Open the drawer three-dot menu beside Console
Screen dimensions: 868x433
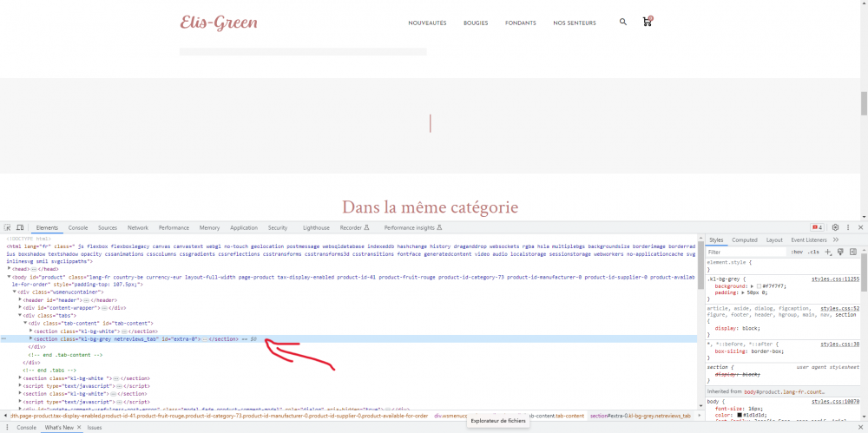click(8, 428)
